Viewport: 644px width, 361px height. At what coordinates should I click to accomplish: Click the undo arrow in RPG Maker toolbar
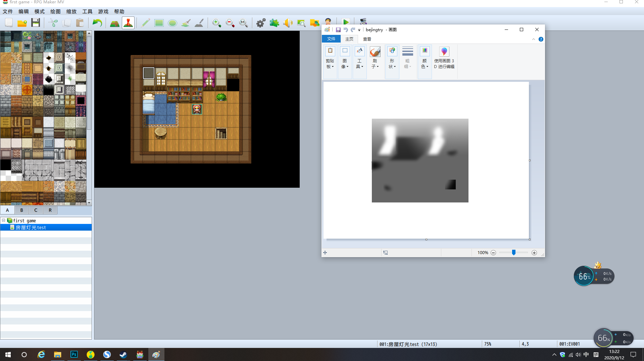[x=97, y=23]
